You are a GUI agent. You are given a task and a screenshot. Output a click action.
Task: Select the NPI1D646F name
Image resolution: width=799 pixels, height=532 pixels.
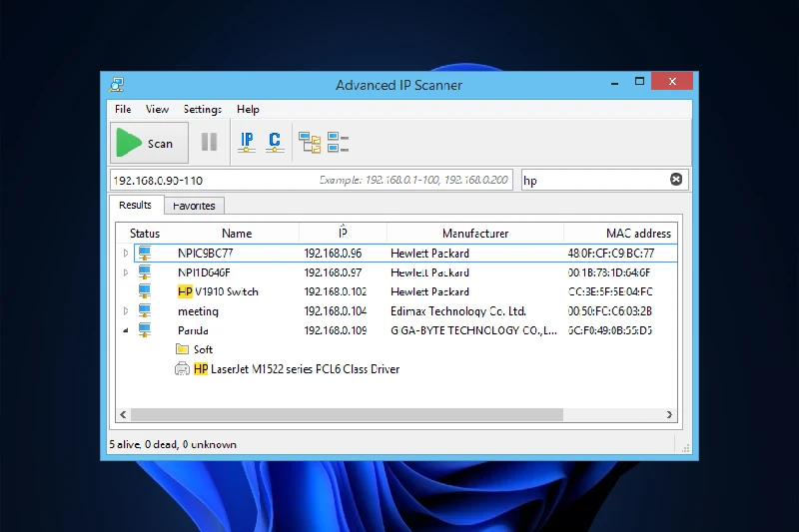[x=204, y=272]
